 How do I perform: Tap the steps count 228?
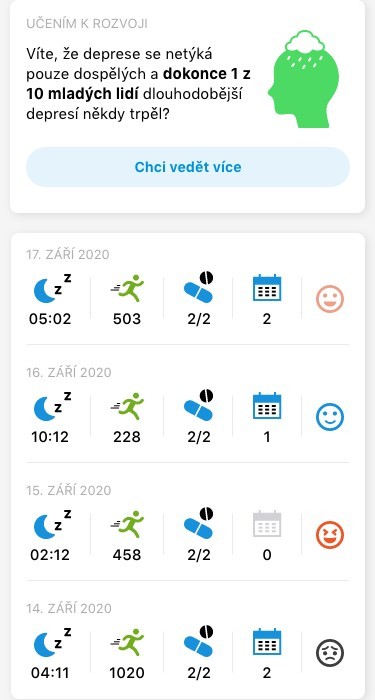tap(127, 437)
